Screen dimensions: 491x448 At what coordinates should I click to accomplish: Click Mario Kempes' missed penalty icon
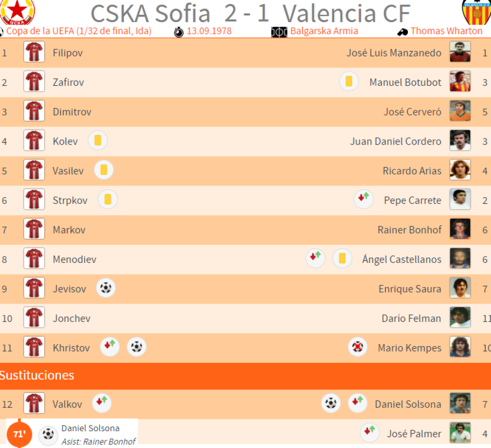[x=358, y=347]
